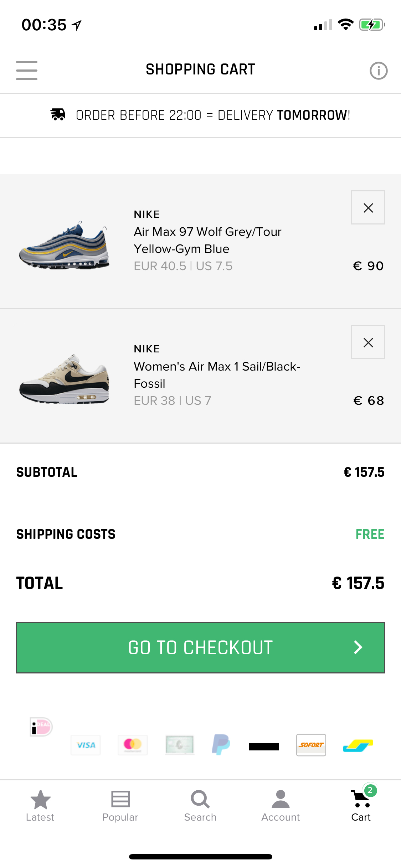This screenshot has height=868, width=401.
Task: Tap the Air Max 97 shoe thumbnail
Action: click(x=64, y=246)
